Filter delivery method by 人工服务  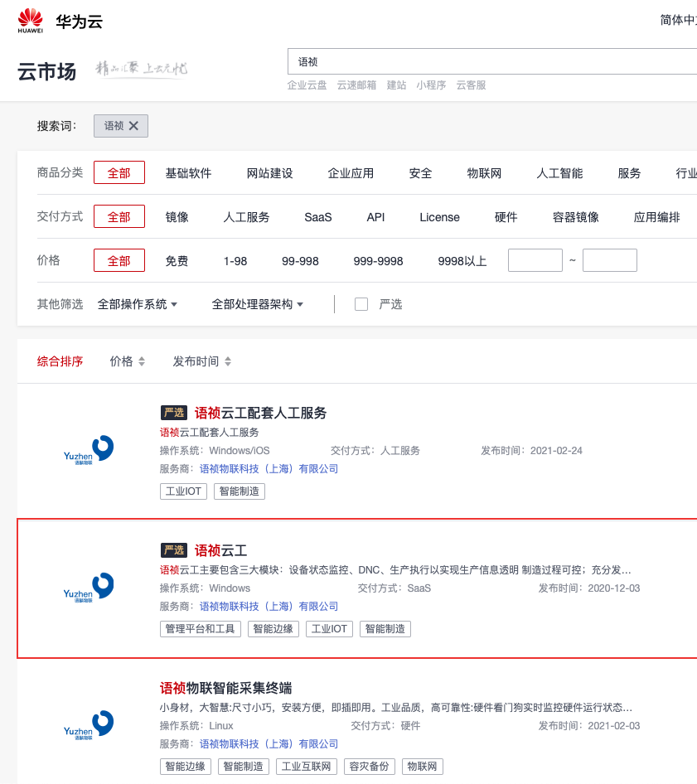tap(246, 217)
